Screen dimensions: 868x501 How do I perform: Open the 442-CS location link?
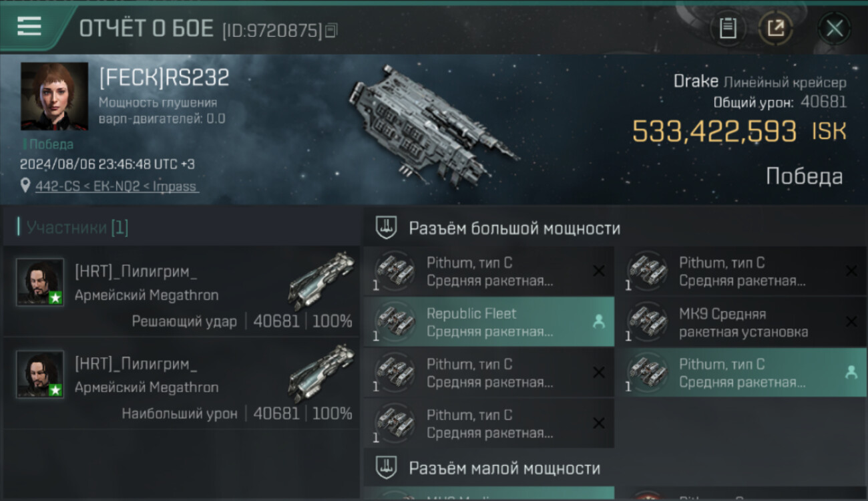pos(116,186)
